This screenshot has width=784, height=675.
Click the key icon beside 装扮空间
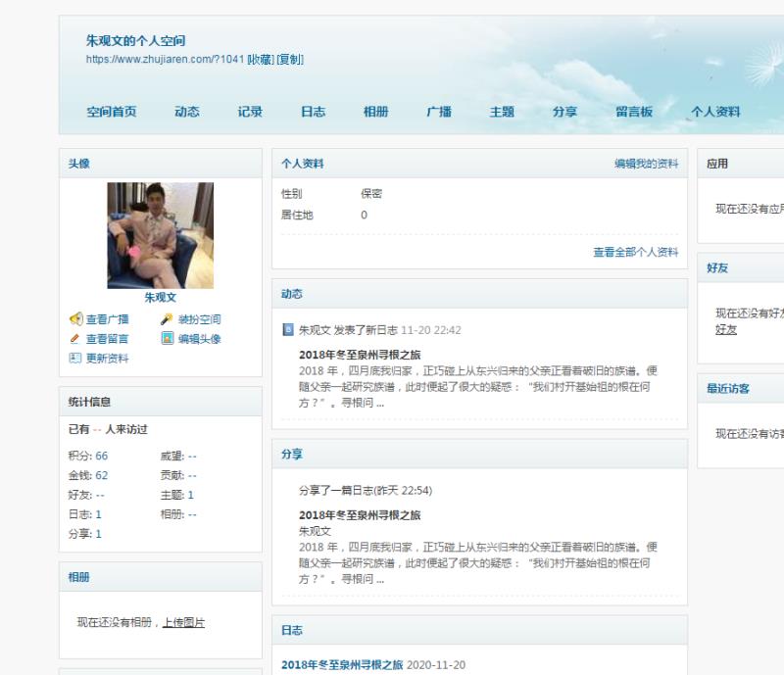coord(167,319)
